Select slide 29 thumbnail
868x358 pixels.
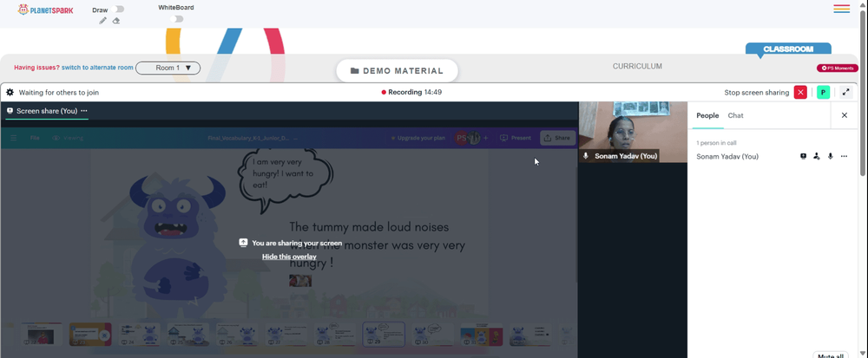coord(384,335)
